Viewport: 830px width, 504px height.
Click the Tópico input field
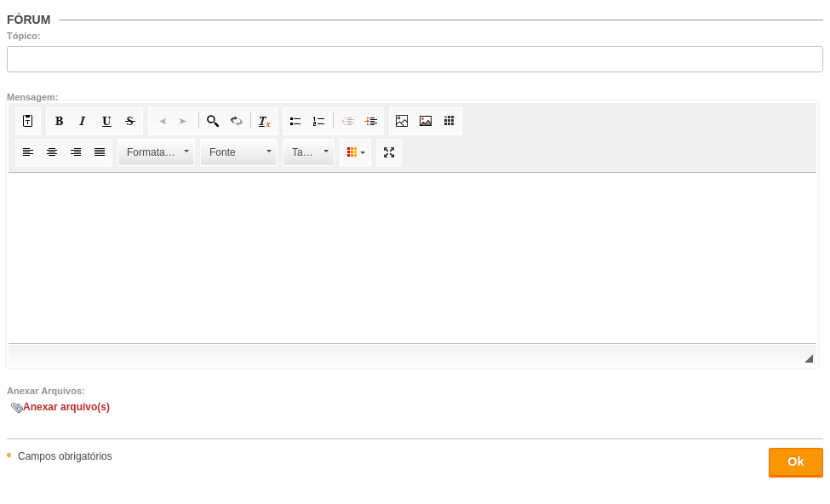pos(415,60)
